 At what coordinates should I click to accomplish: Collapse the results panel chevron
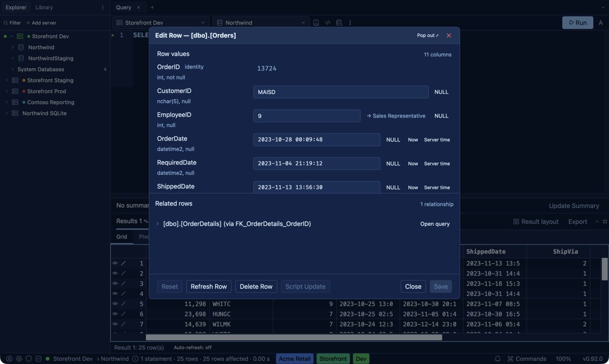(597, 222)
